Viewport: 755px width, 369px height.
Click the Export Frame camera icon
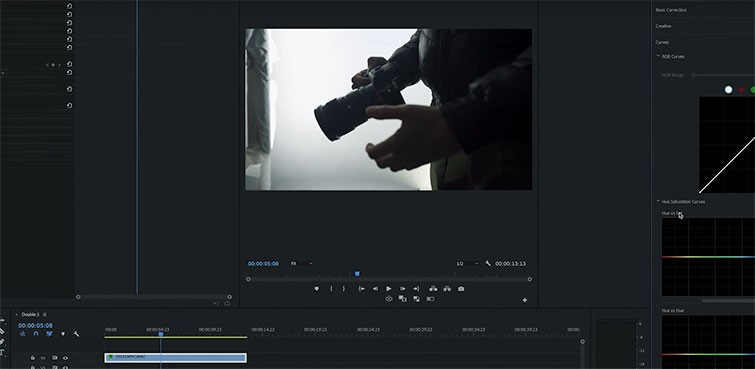461,289
